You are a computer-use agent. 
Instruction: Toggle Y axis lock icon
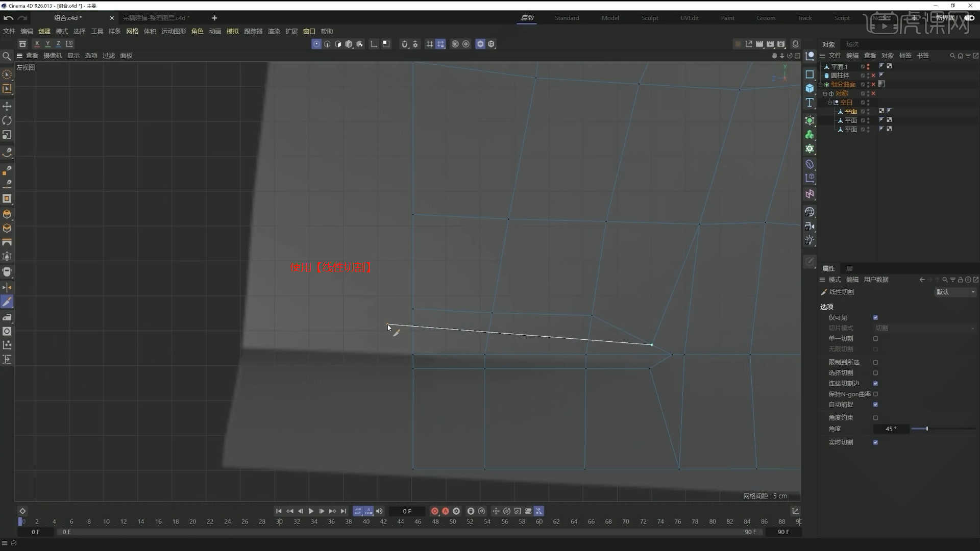tap(47, 44)
